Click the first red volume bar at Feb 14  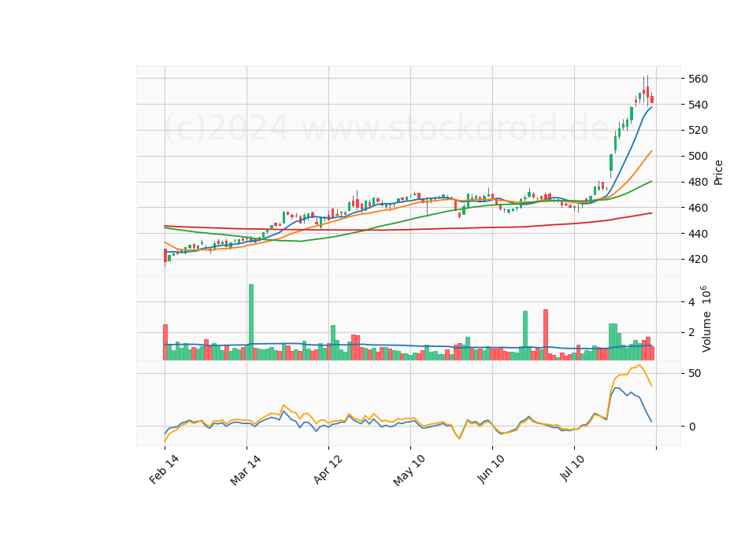point(165,342)
